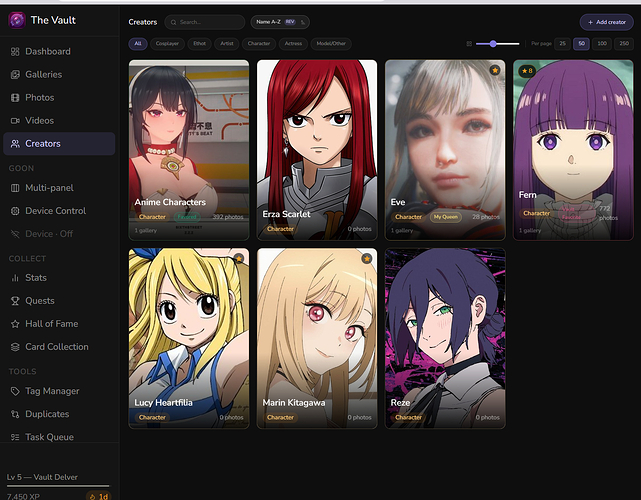
Task: Toggle the REV reverse sort badge
Action: tap(290, 22)
